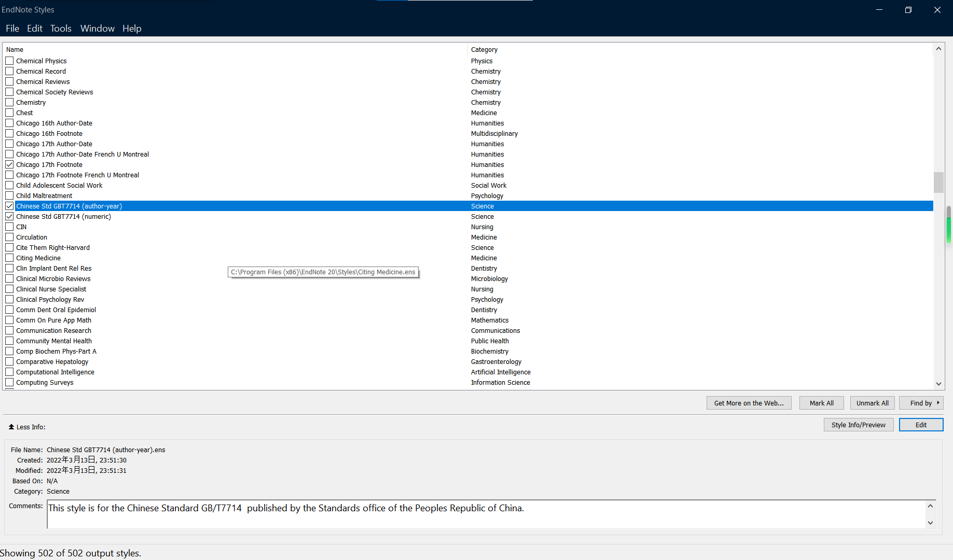Open the Window menu
Viewport: 953px width, 560px height.
[98, 29]
